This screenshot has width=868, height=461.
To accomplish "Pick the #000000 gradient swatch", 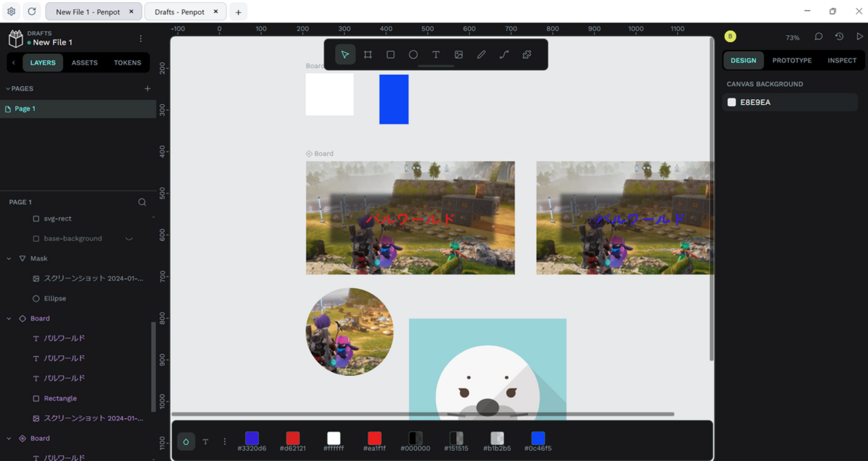I will pos(415,438).
